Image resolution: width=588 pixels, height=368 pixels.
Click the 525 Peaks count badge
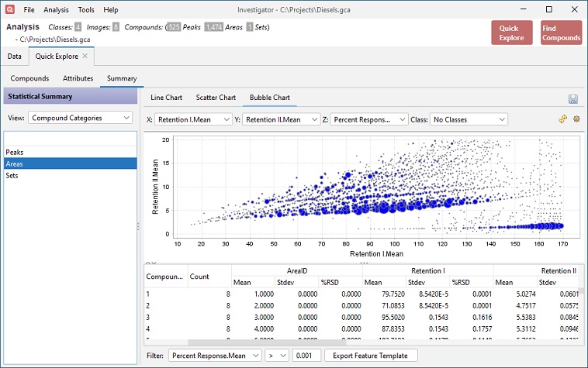tap(174, 27)
